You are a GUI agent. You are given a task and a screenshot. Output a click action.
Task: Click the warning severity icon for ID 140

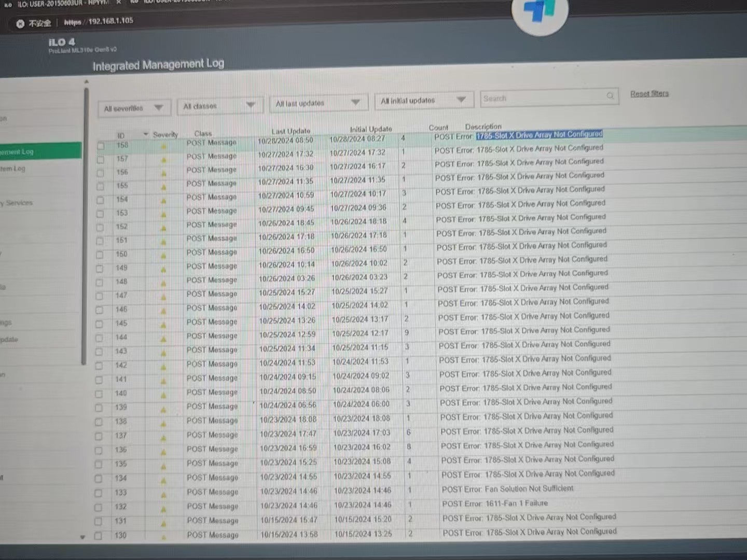point(164,395)
